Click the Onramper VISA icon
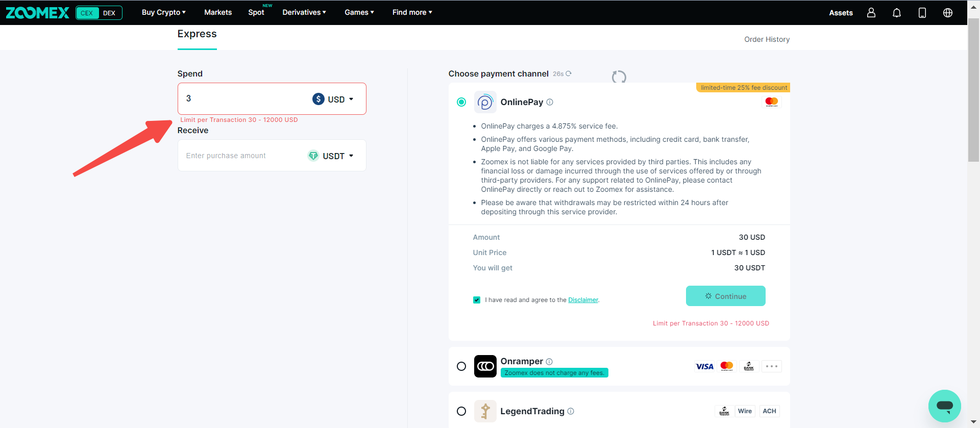Viewport: 980px width, 428px height. point(704,366)
